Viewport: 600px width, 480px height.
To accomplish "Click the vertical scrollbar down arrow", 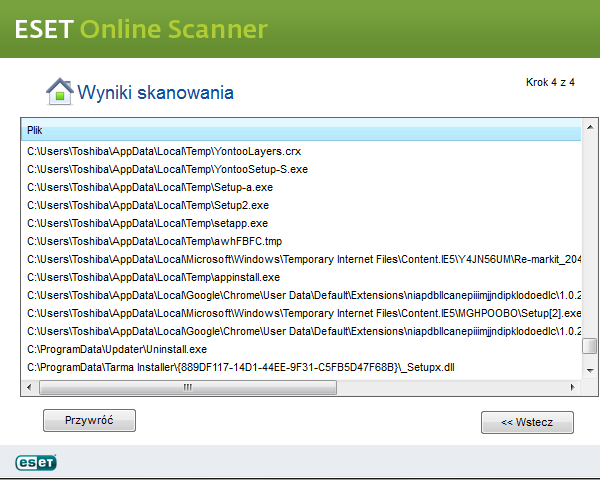I will (590, 370).
